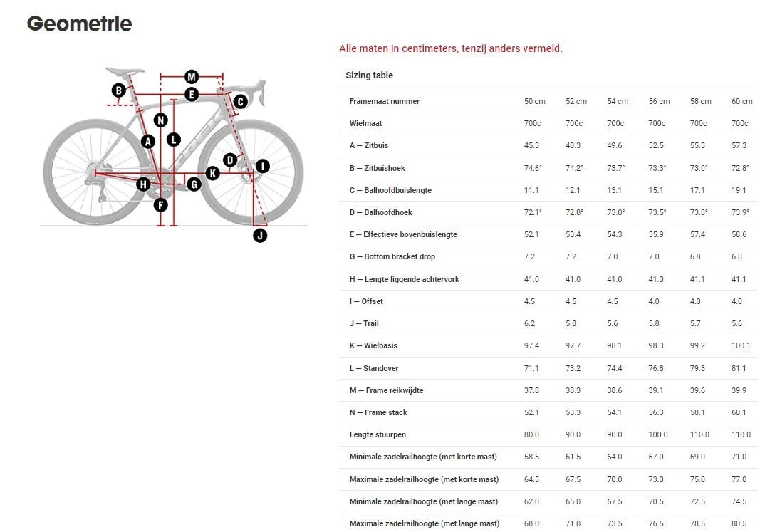Select the 54 cm column header
This screenshot has height=532, width=760.
618,101
